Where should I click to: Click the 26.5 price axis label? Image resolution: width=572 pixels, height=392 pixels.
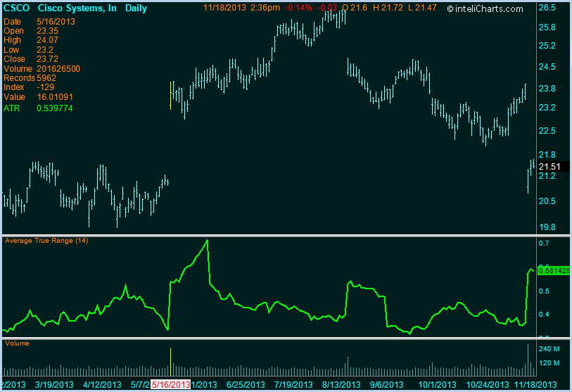[x=547, y=8]
